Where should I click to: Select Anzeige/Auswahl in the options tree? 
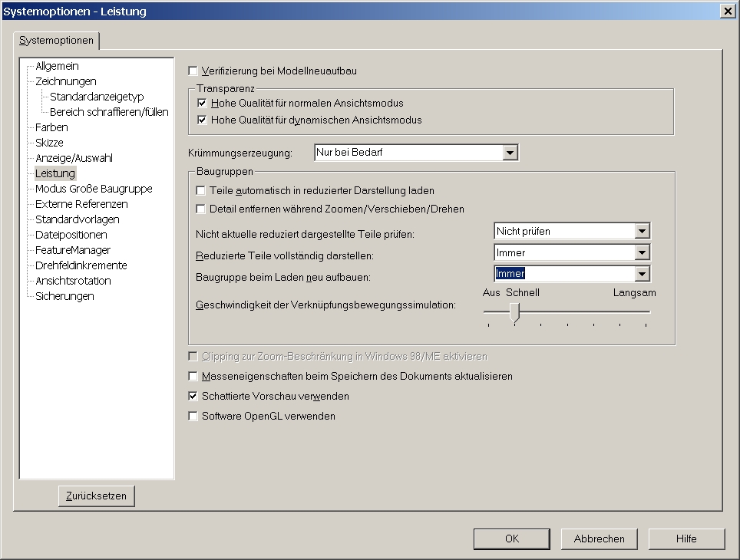[x=74, y=158]
